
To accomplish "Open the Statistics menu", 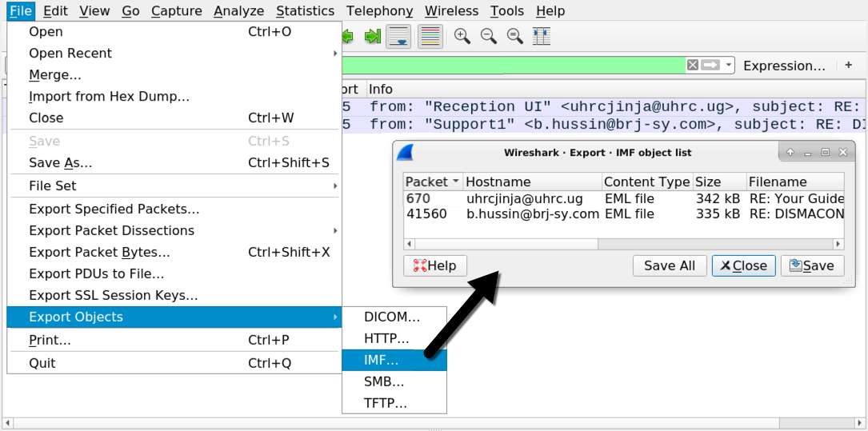I will click(x=305, y=10).
